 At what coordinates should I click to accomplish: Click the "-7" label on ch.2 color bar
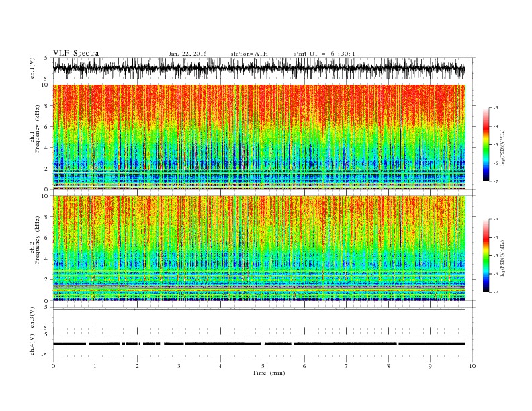pos(496,292)
